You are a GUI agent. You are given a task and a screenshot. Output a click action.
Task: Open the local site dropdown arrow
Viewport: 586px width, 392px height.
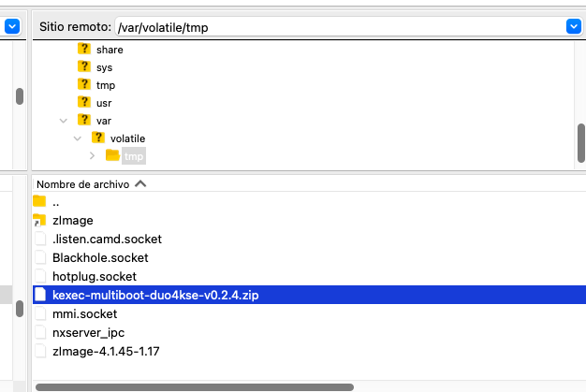pos(12,27)
